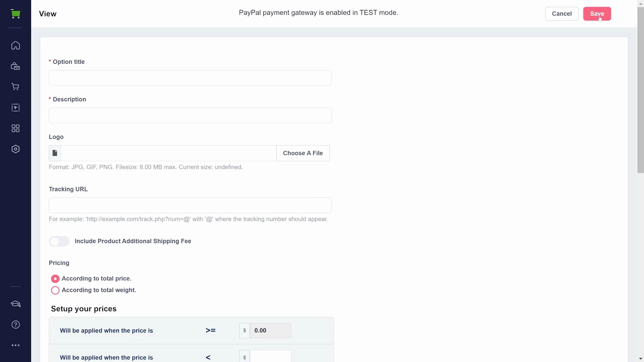Open the play-list sidebar icon

click(x=15, y=108)
